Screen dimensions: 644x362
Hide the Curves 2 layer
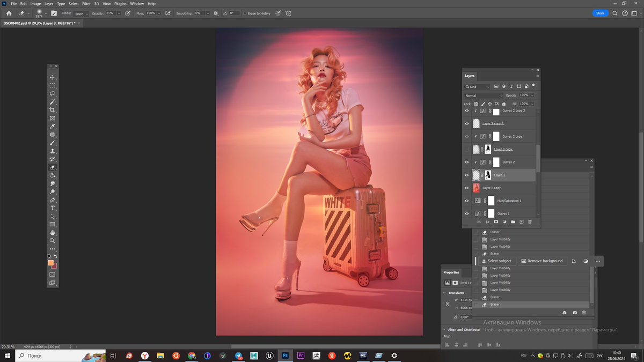click(x=467, y=162)
